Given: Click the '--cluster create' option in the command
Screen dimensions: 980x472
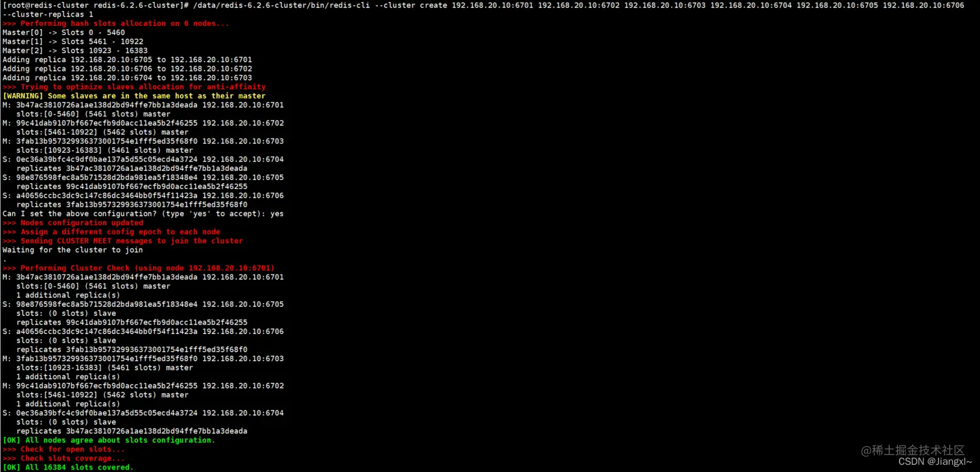Looking at the screenshot, I should click(x=411, y=5).
